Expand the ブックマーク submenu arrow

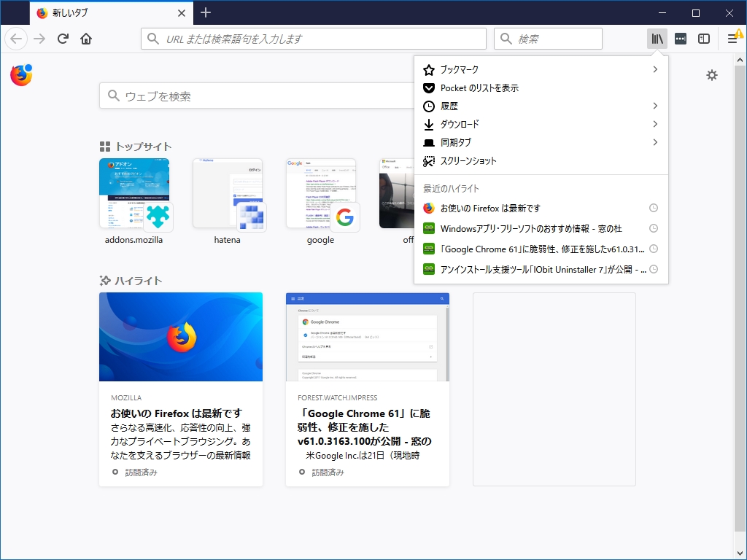(x=656, y=69)
